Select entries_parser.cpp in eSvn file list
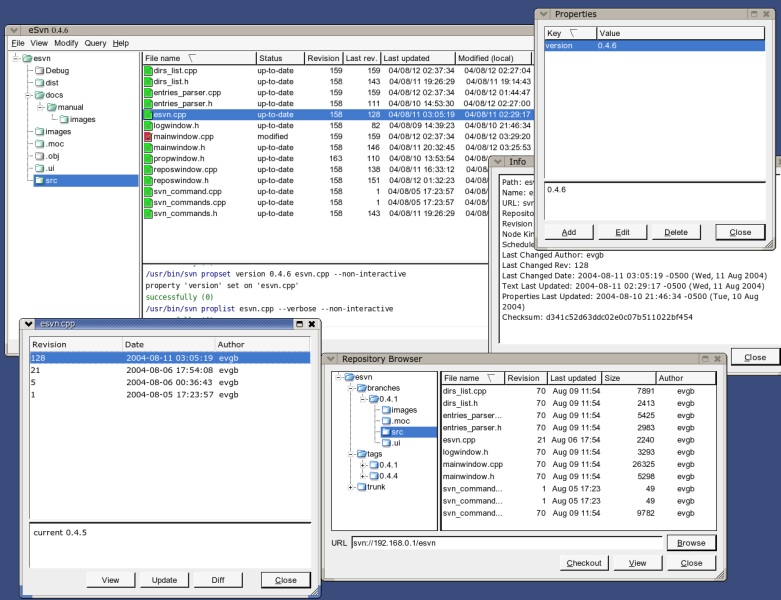Screen dimensions: 781x600 [x=338, y=93]
